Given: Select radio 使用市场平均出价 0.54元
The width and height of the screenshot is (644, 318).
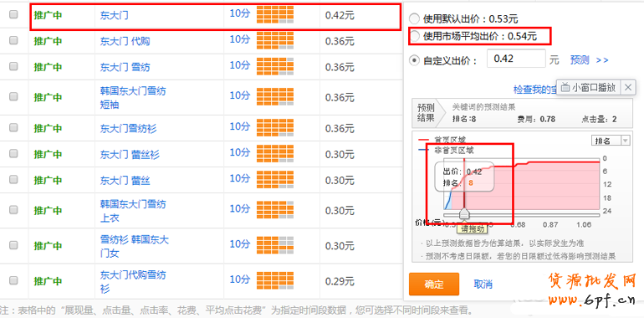Looking at the screenshot, I should point(415,36).
